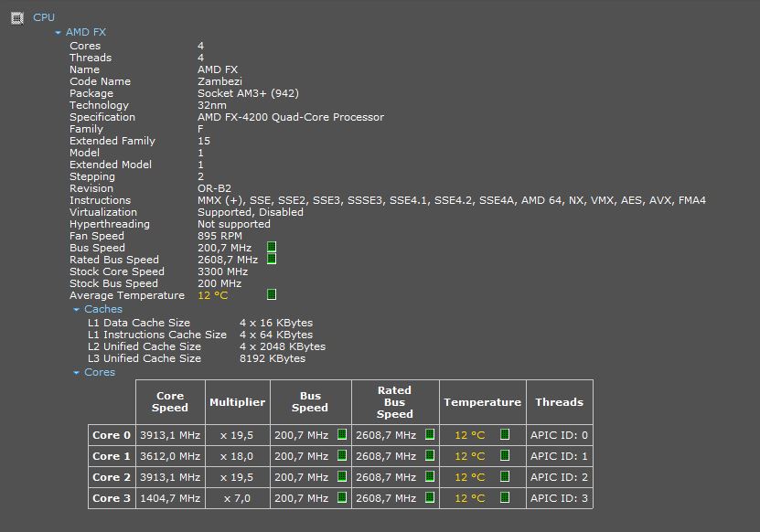Collapse the AMD FX tree arrow

[59, 33]
